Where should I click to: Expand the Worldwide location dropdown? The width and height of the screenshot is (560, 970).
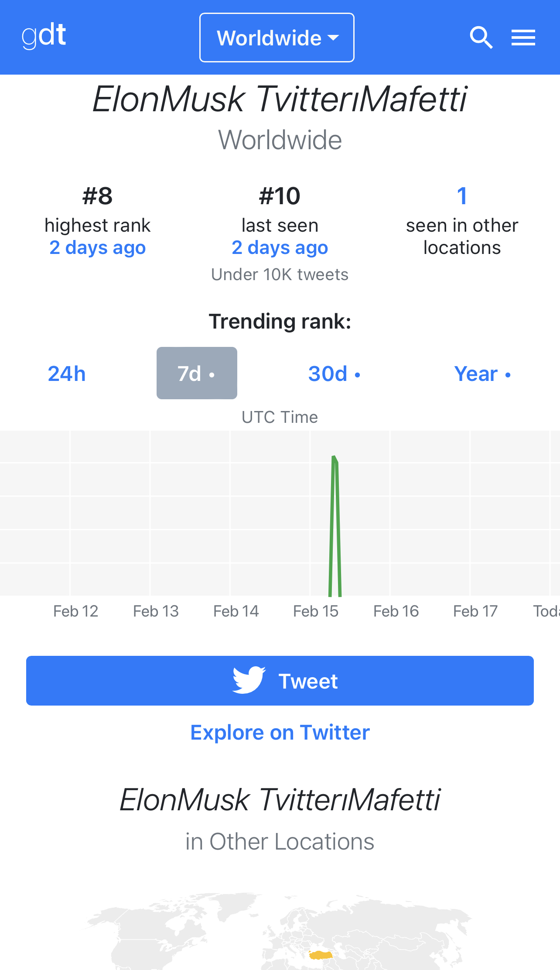pyautogui.click(x=277, y=38)
